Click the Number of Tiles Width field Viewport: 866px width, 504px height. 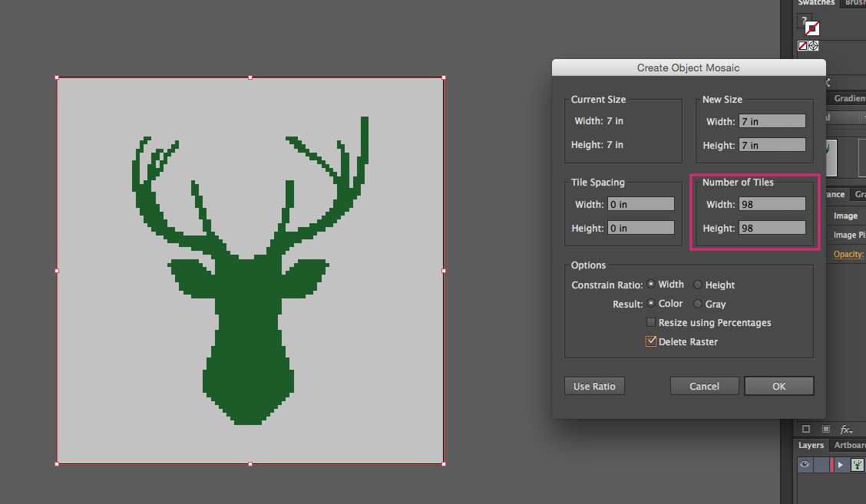point(772,204)
